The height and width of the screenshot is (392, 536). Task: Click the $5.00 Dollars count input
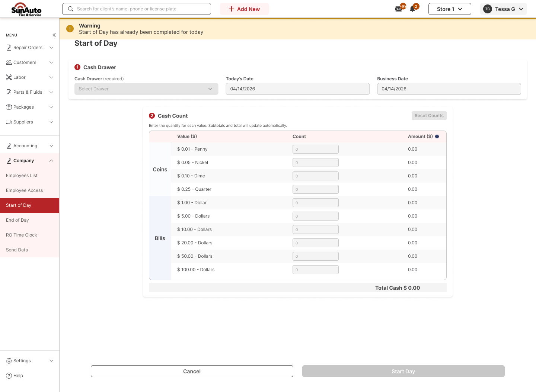(316, 216)
